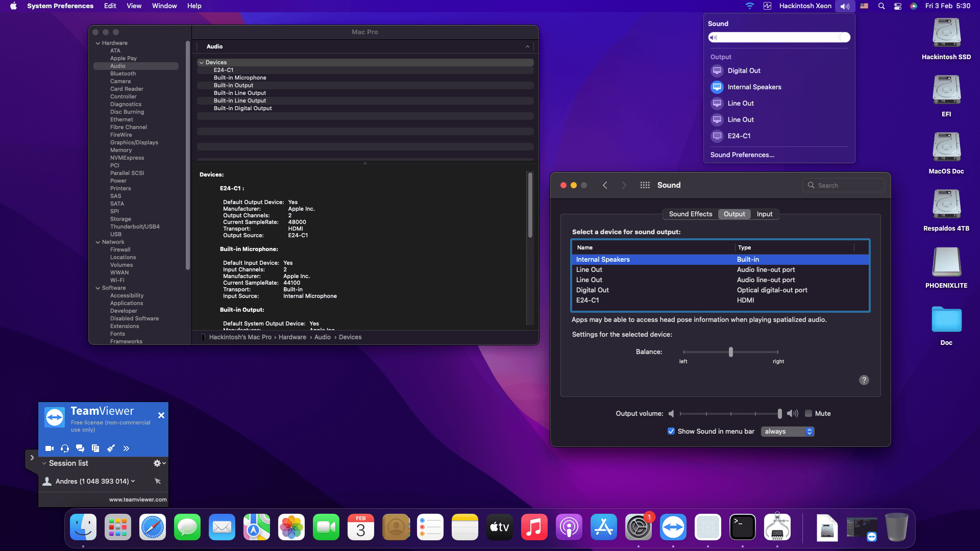
Task: Open Apple TV from the Dock
Action: tap(500, 528)
